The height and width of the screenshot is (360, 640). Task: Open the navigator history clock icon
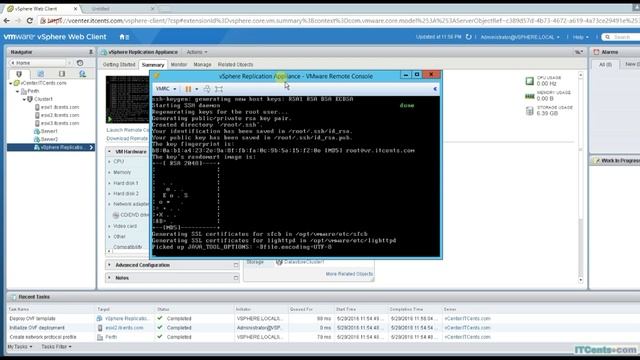(80, 63)
